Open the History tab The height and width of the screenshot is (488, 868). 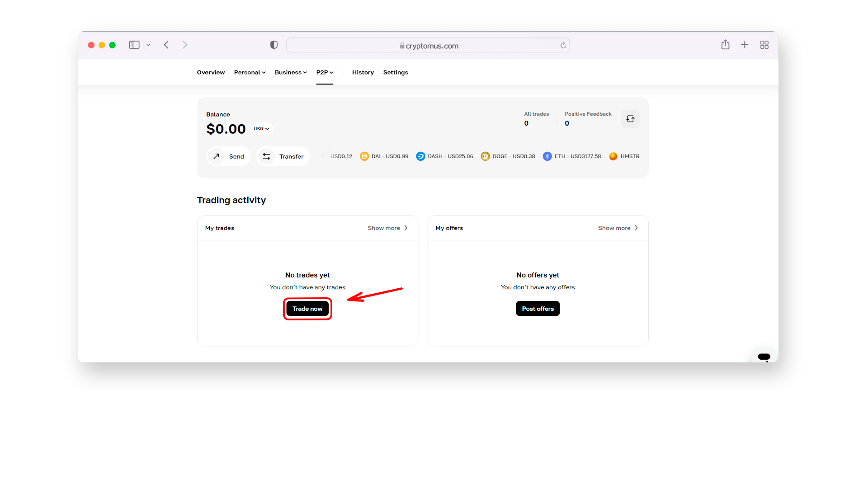pyautogui.click(x=362, y=72)
